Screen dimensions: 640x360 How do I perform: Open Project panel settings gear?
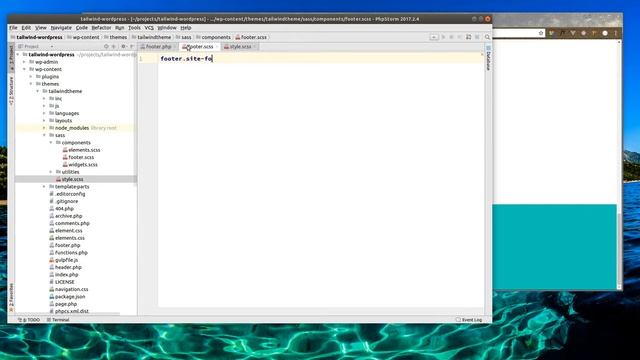point(123,47)
